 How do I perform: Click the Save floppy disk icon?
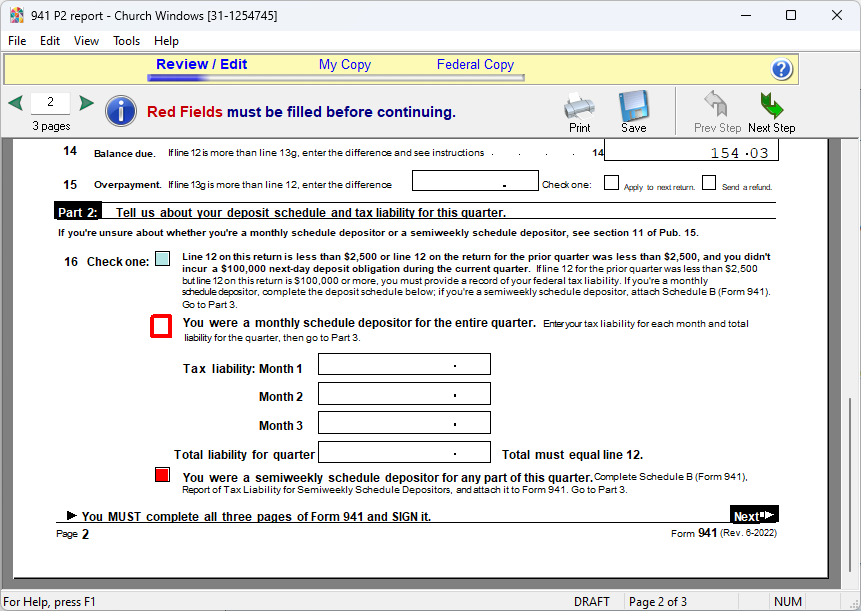click(x=634, y=106)
